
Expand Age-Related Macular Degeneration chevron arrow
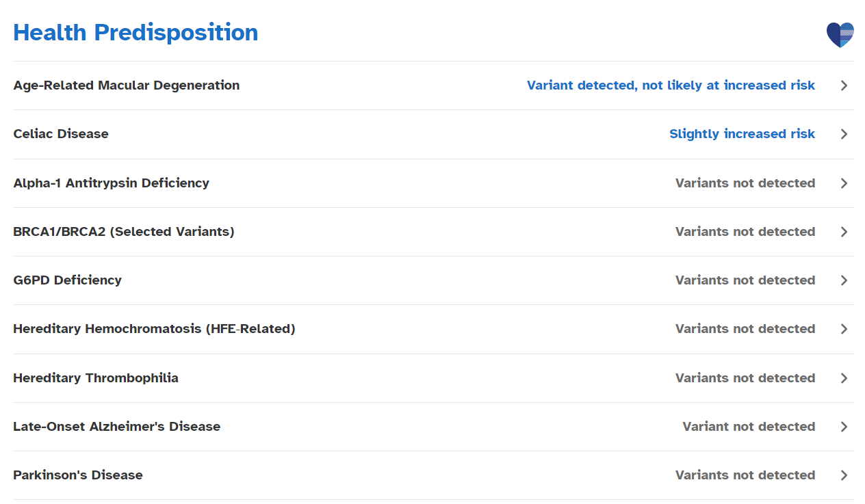tap(844, 85)
